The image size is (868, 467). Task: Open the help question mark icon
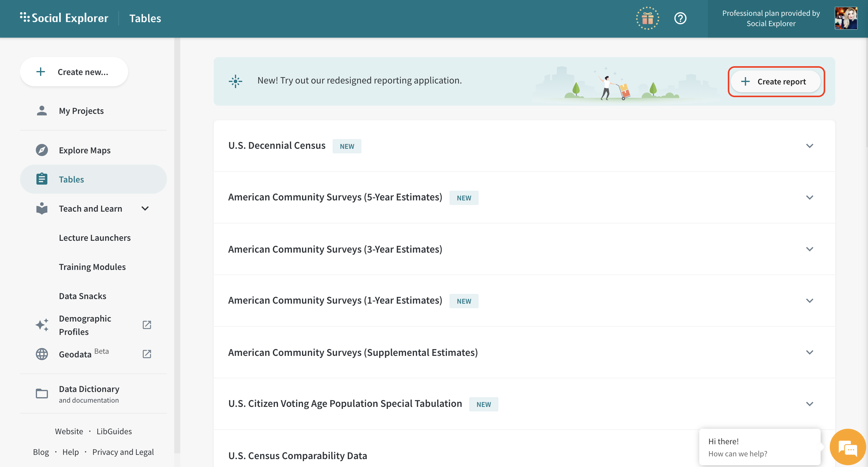point(680,18)
